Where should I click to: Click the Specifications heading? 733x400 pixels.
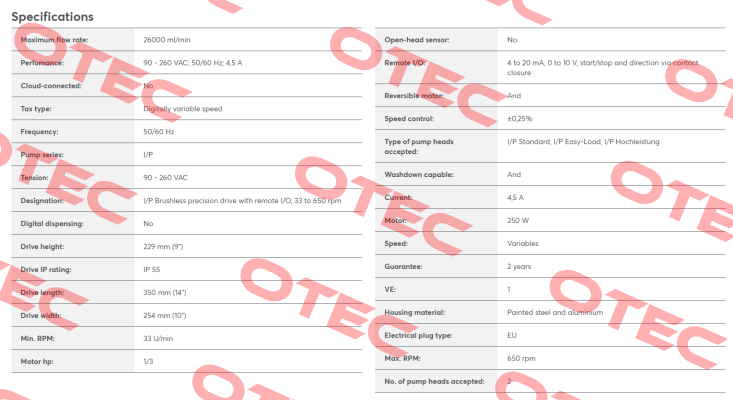pos(52,17)
